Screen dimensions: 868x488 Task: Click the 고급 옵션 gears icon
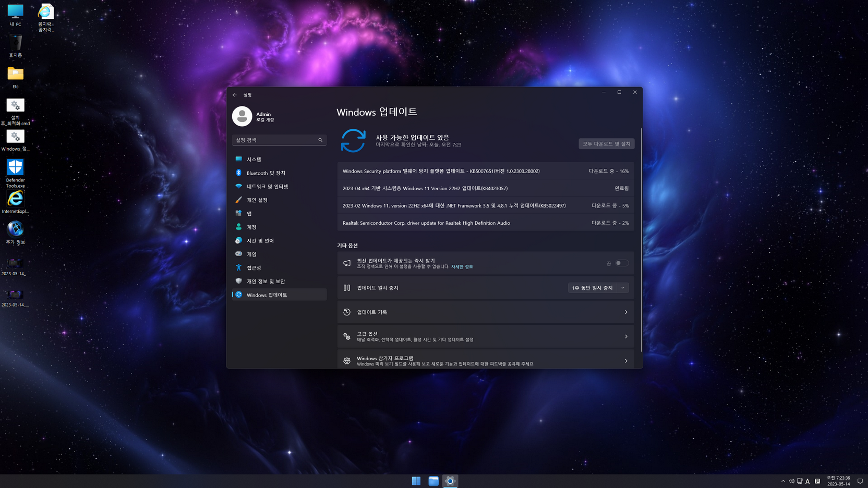click(x=347, y=336)
